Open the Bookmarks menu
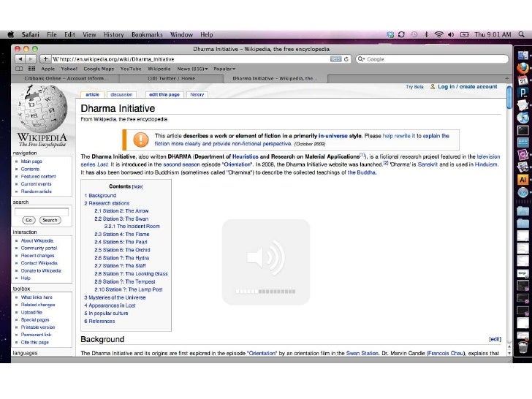This screenshot has width=532, height=399. 147,34
